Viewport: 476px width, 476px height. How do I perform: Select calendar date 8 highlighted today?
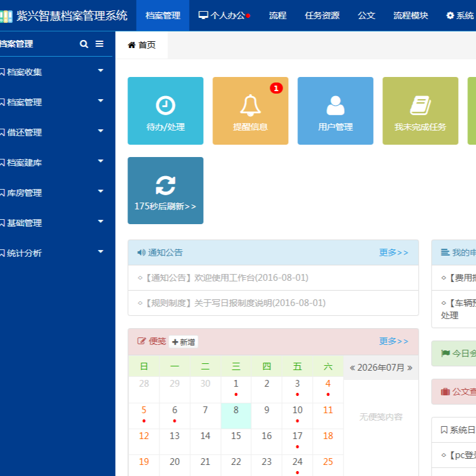[x=236, y=416]
